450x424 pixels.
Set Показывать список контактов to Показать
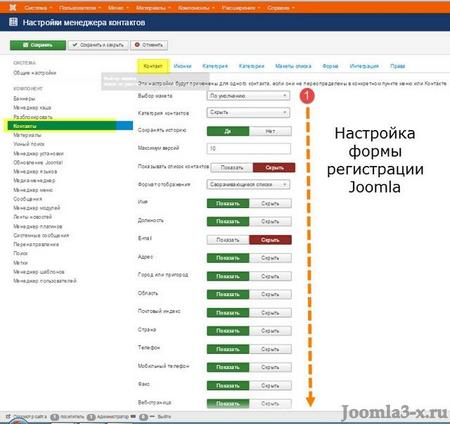232,168
